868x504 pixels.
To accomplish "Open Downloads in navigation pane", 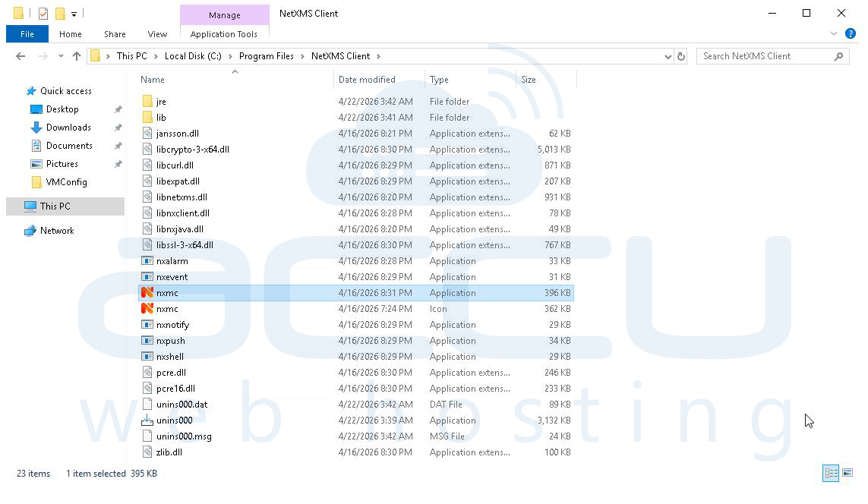I will pos(68,128).
